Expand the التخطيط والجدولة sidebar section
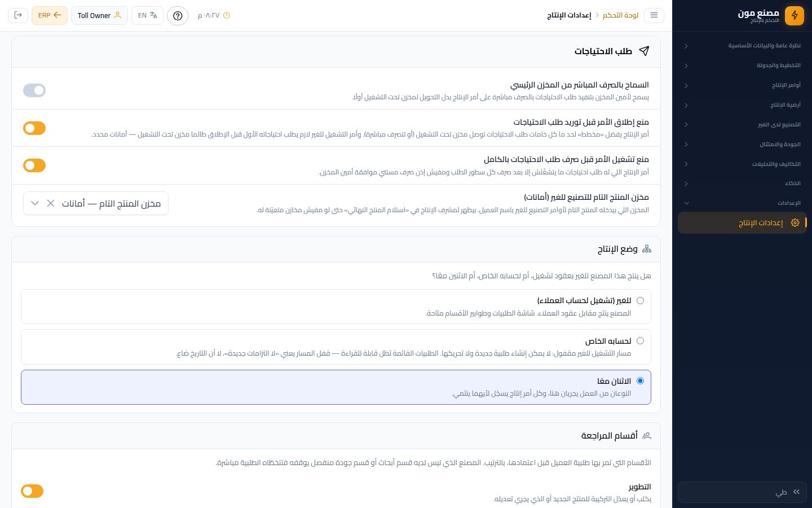812x508 pixels. (x=742, y=65)
